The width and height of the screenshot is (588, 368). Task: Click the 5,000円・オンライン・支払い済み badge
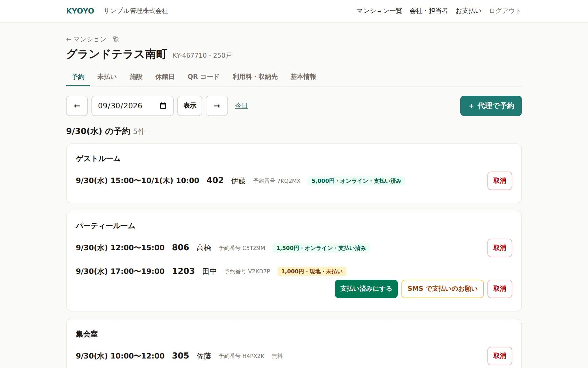(356, 181)
